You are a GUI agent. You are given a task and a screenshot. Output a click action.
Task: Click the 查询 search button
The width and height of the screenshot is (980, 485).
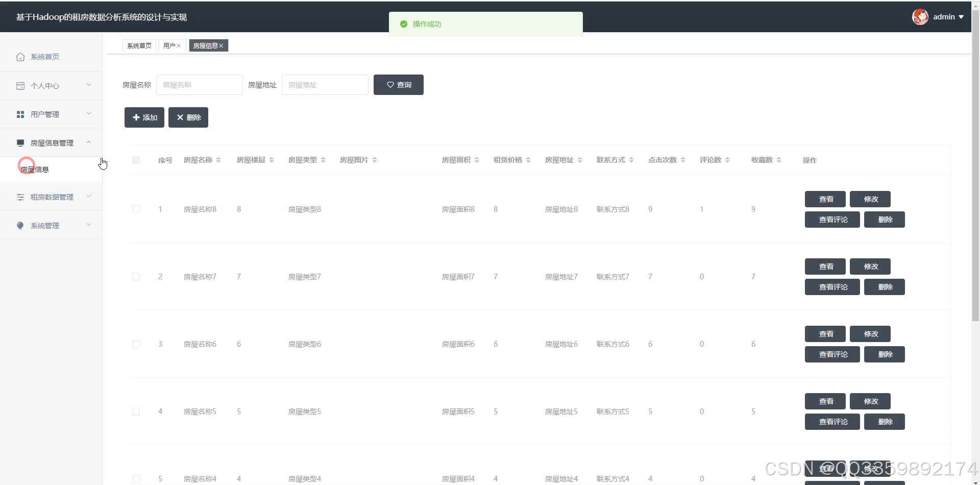click(399, 85)
